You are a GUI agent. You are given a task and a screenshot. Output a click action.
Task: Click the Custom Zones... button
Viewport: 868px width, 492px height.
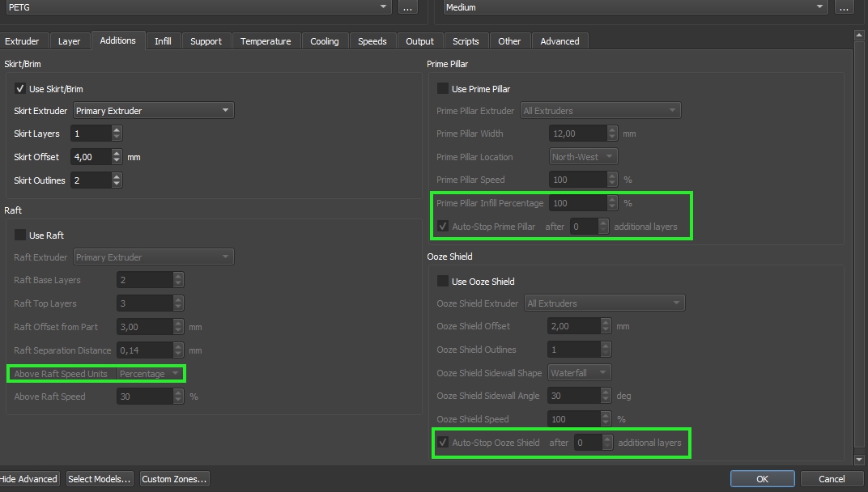pyautogui.click(x=174, y=479)
